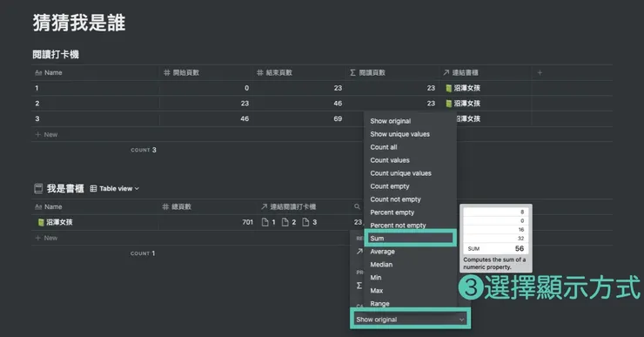Open linked page 1 in 連結閱讀打卡機
This screenshot has height=337, width=644.
tap(269, 222)
